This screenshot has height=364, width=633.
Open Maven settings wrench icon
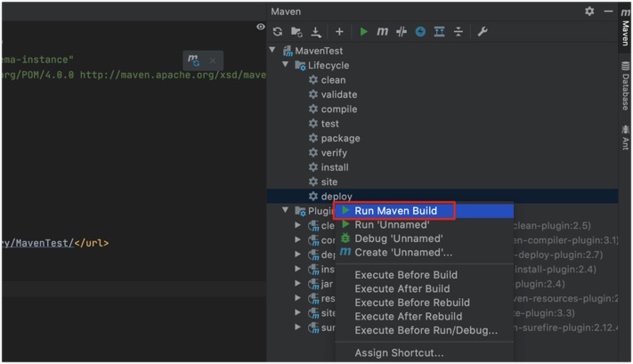point(483,31)
